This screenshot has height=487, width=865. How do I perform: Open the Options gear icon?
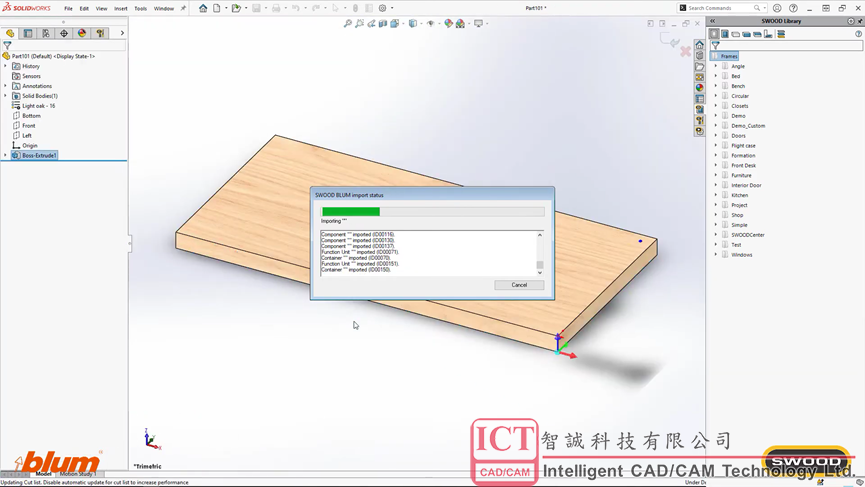tap(382, 8)
